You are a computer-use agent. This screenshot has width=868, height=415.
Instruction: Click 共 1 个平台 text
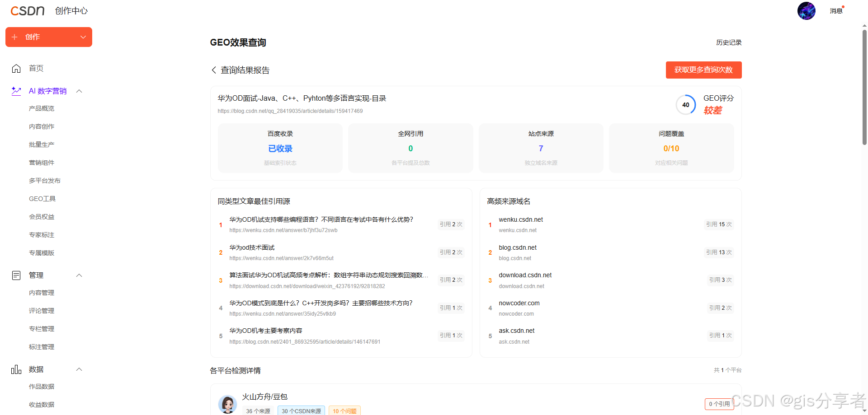pos(728,370)
